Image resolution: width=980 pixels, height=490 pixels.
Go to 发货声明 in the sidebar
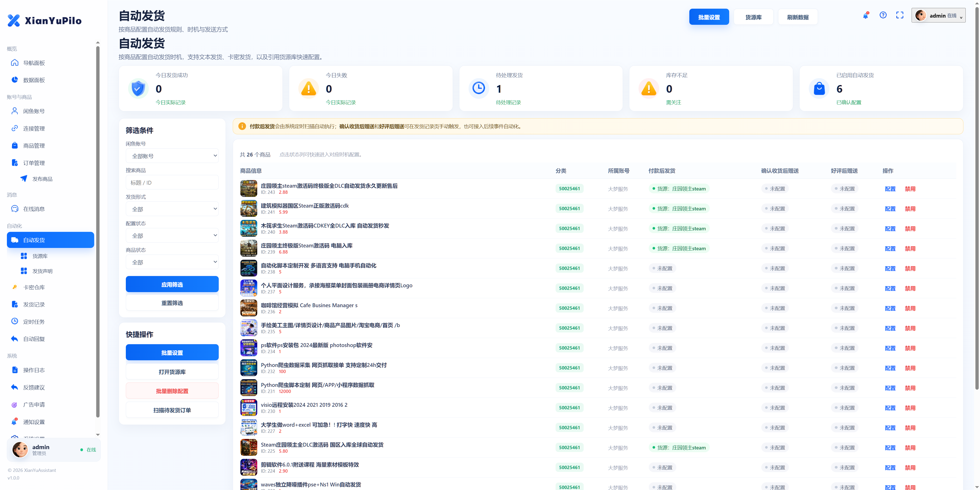click(x=42, y=271)
